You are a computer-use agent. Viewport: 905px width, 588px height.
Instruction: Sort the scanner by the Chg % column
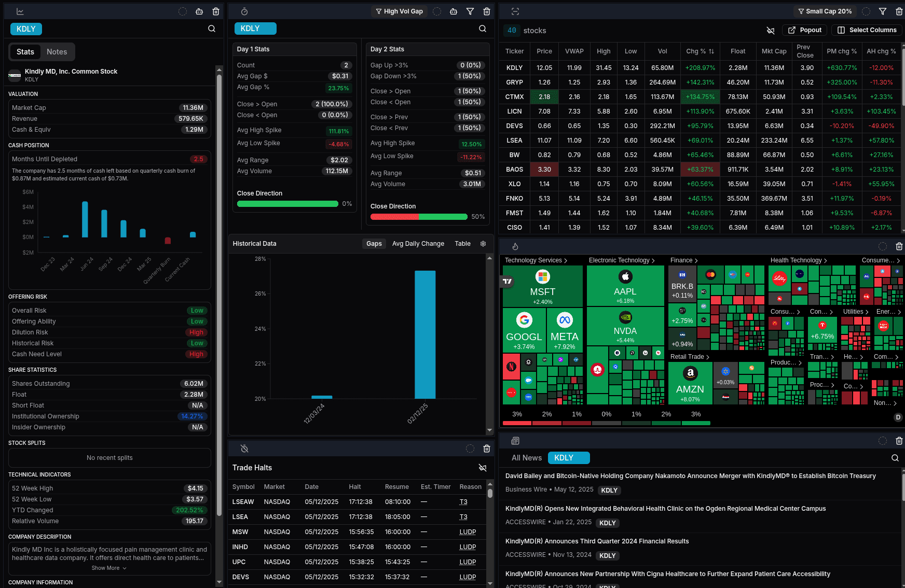(700, 51)
